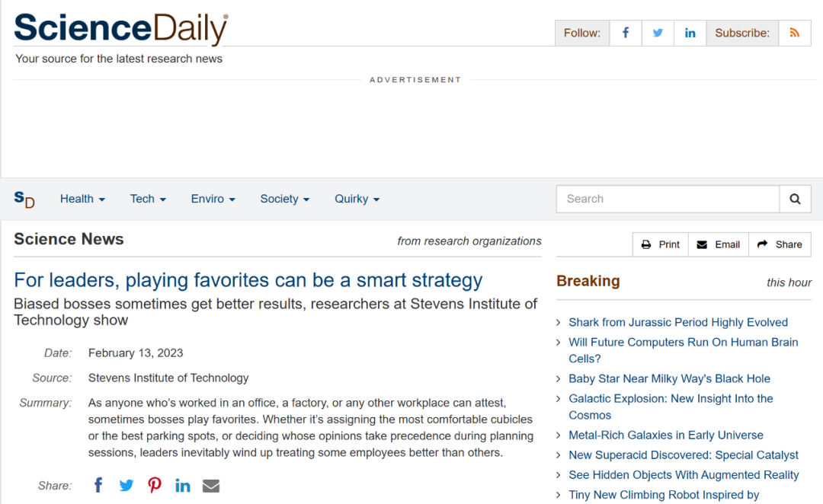823x504 pixels.
Task: Expand the Health dropdown menu
Action: pos(82,199)
